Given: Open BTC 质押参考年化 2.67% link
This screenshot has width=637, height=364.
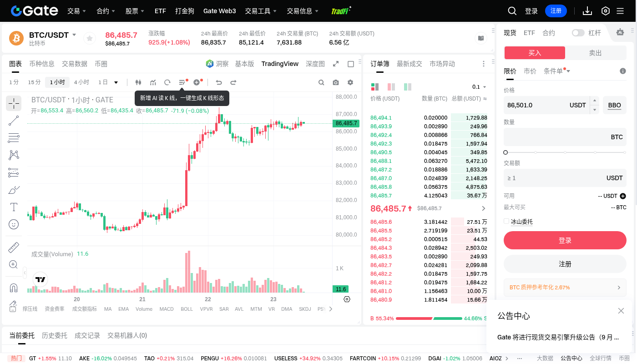Looking at the screenshot, I should coord(565,288).
